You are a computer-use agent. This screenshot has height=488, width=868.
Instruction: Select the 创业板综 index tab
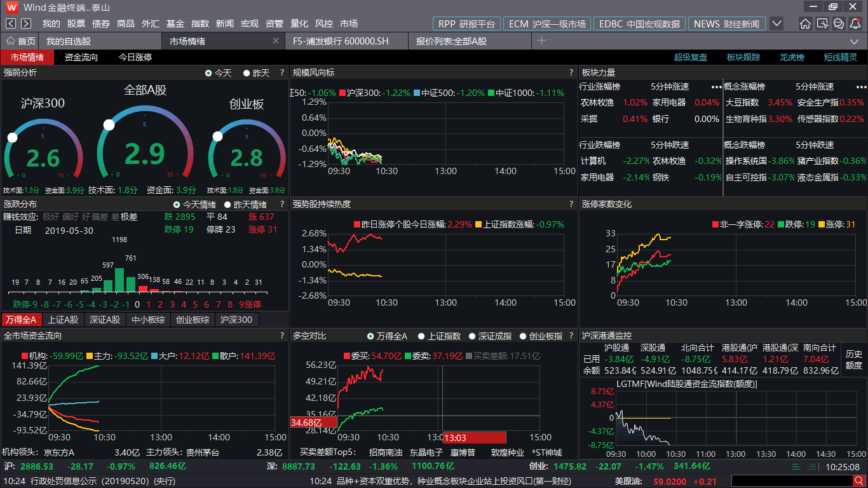193,320
